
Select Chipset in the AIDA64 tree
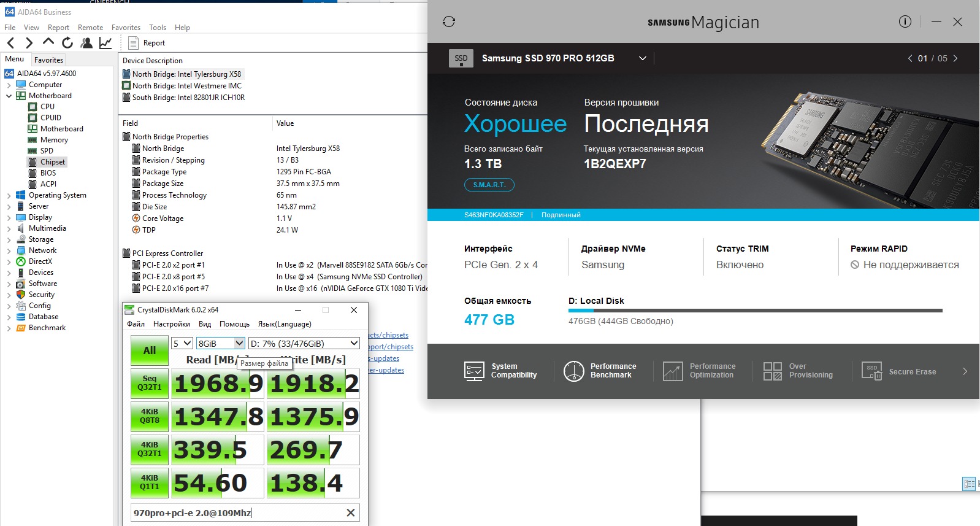coord(53,162)
